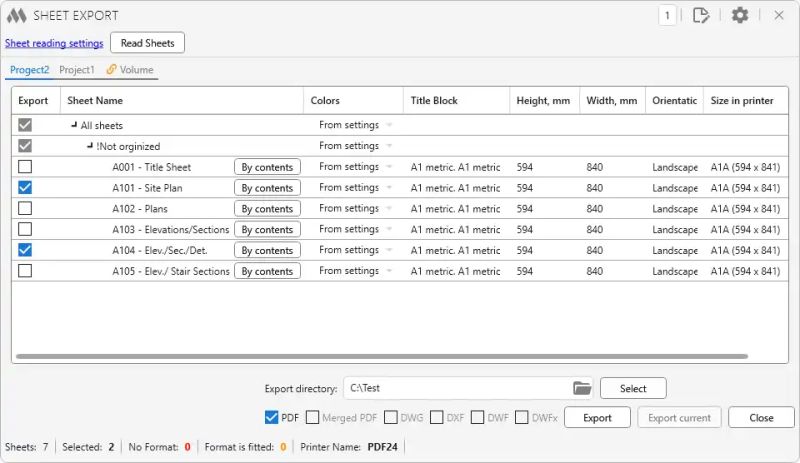Close the Sheet Export window with X
800x463 pixels.
click(x=779, y=15)
